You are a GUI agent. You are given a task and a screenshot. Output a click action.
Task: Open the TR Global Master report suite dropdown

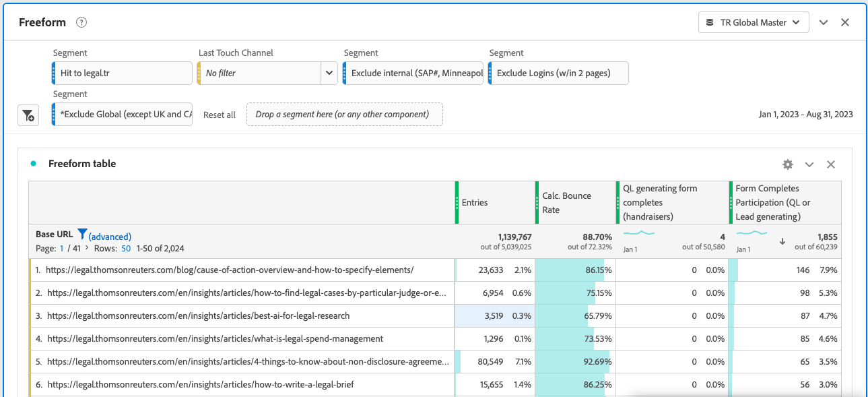click(753, 22)
